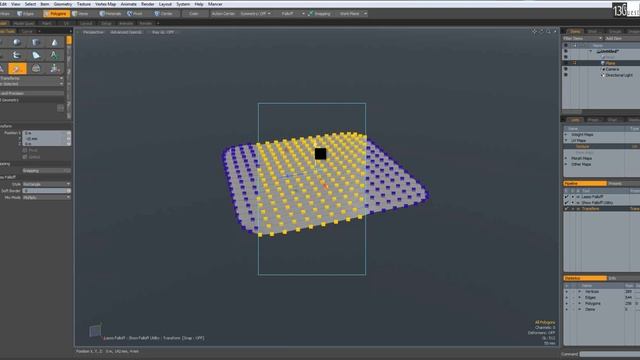Select the Directional Light item
640x360 pixels.
click(x=619, y=75)
